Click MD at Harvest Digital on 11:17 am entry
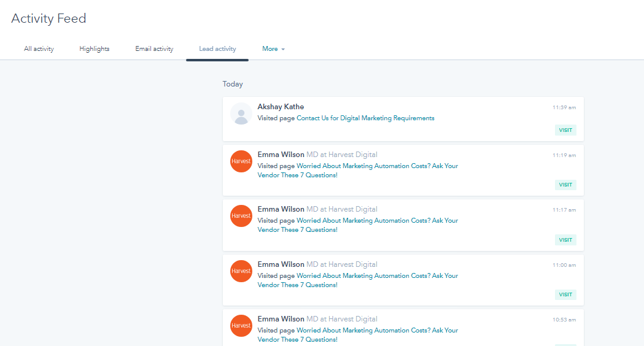 coord(342,209)
